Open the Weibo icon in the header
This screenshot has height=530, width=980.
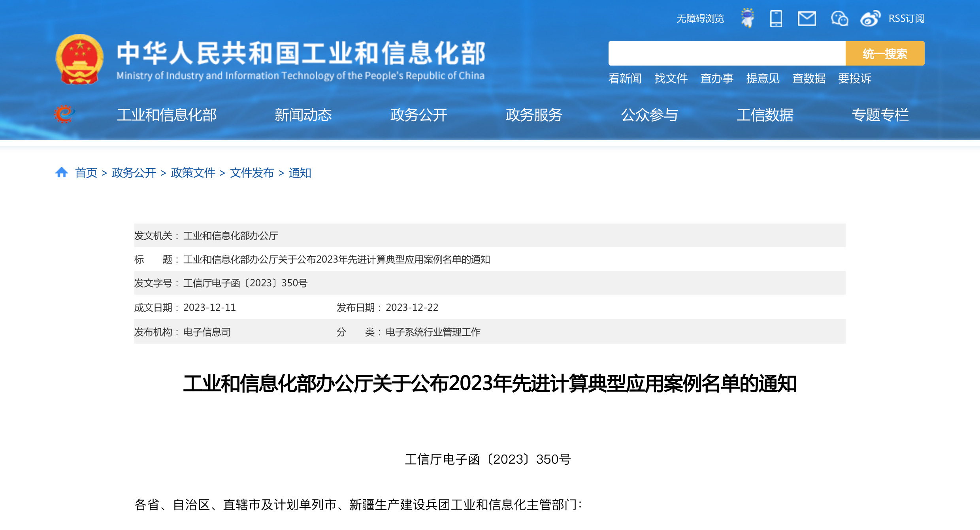click(x=870, y=19)
